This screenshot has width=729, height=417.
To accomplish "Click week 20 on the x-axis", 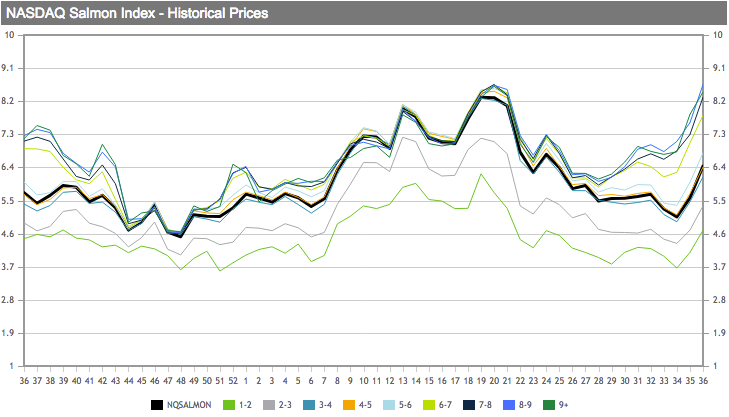I will 494,381.
